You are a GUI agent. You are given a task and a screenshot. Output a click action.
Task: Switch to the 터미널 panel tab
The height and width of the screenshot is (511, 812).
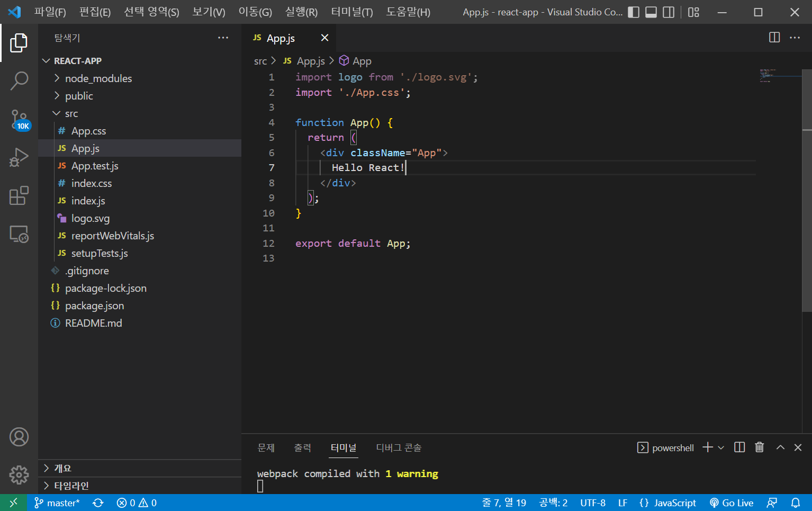point(344,447)
